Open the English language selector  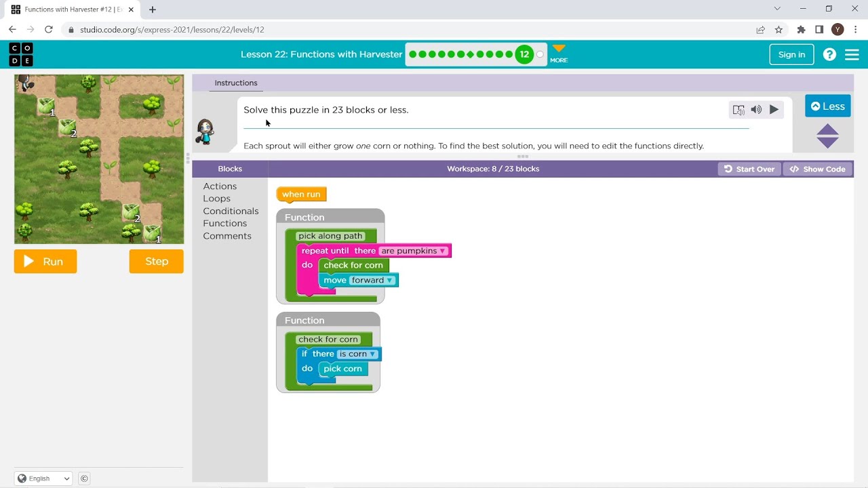coord(43,479)
